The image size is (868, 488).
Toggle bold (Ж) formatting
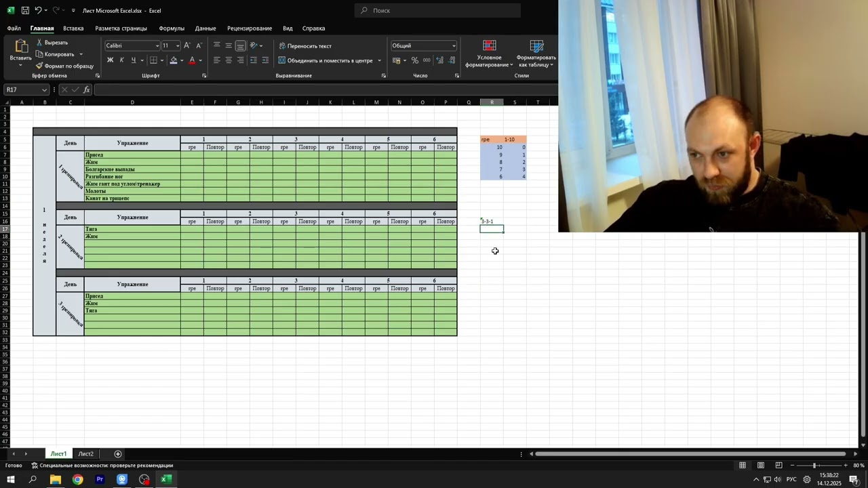point(110,60)
